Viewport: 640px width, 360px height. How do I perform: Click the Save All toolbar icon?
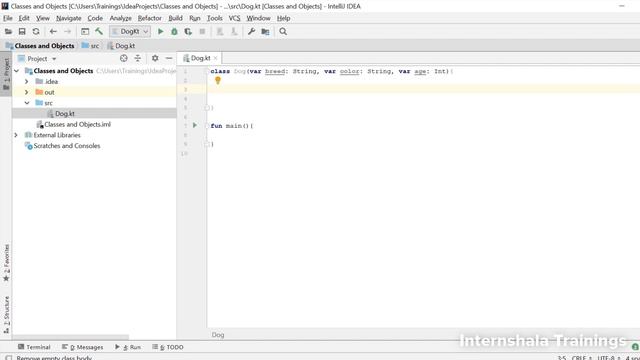click(22, 31)
